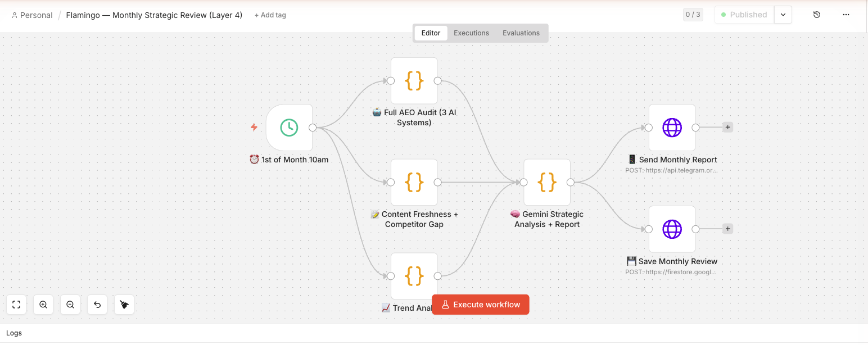Viewport: 868px width, 345px height.
Task: Open the Gemini Strategic Analysis node
Action: [547, 182]
